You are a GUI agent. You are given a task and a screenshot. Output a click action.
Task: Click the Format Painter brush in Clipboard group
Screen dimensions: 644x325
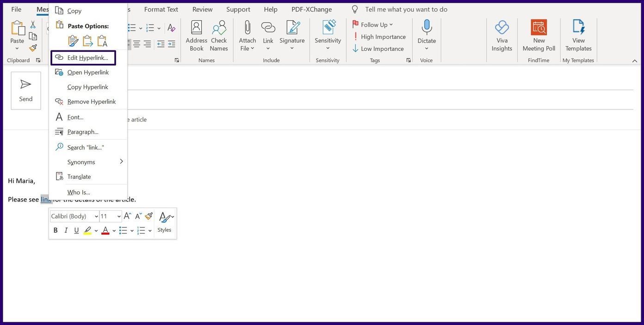[33, 48]
